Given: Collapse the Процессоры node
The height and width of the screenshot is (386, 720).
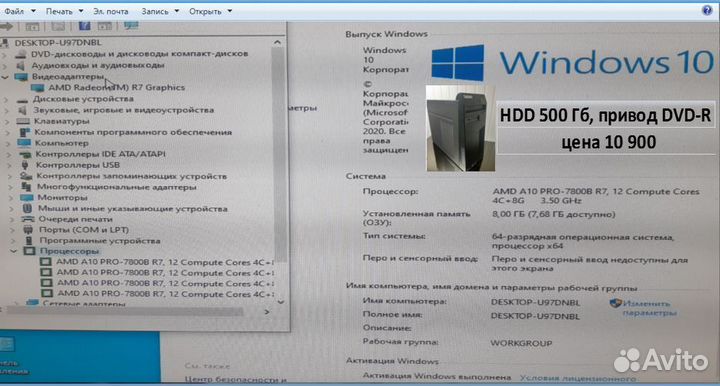Looking at the screenshot, I should click(14, 252).
